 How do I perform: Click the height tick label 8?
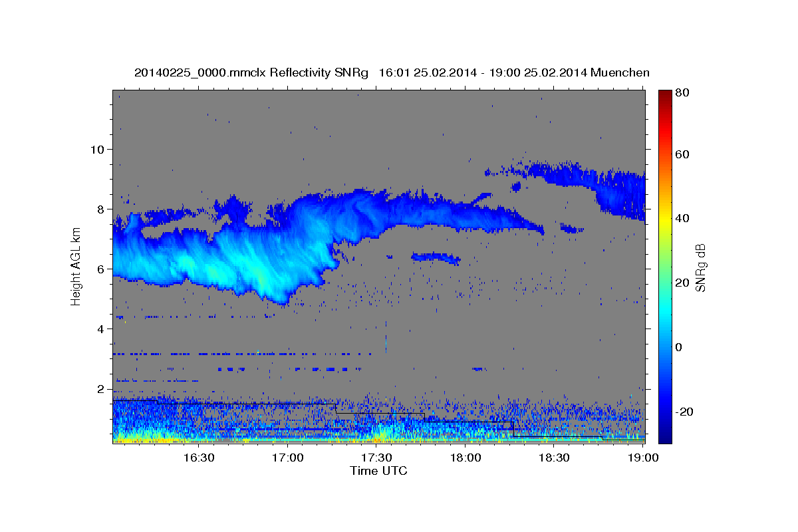100,209
